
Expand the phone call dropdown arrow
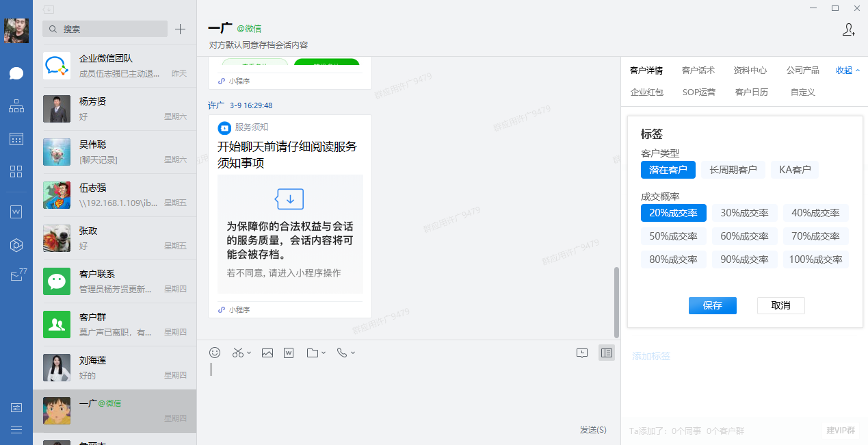[x=353, y=353]
